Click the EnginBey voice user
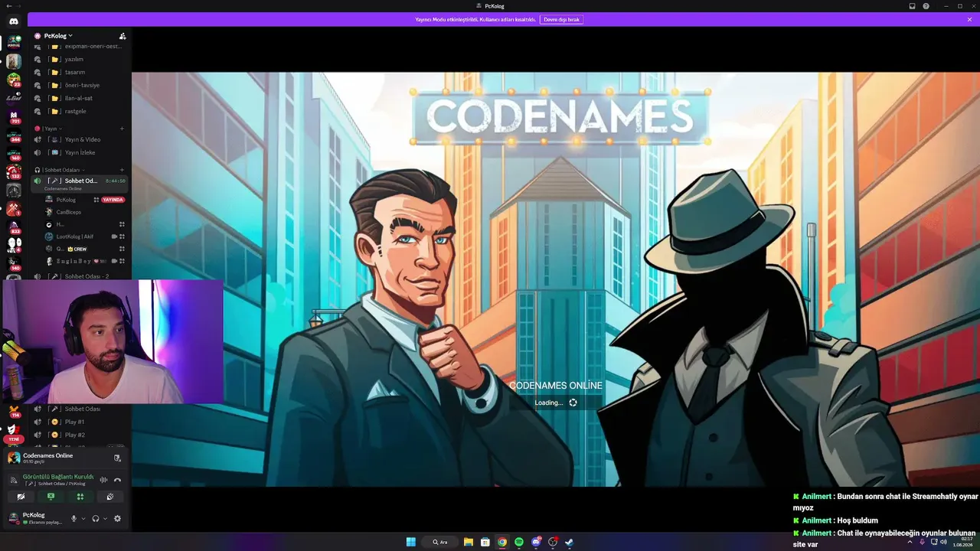The width and height of the screenshot is (980, 551). [73, 261]
